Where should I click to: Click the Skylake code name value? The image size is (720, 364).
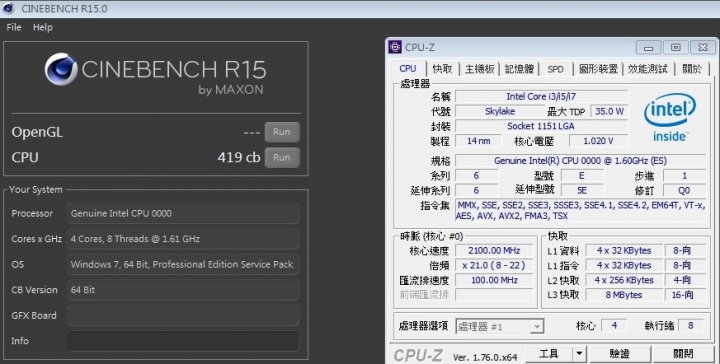coord(500,112)
